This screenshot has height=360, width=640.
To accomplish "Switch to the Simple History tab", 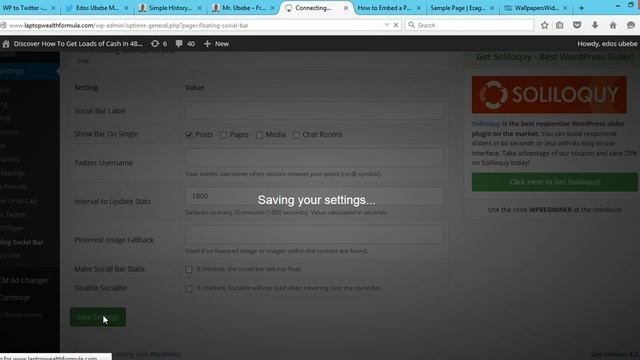I will [170, 8].
